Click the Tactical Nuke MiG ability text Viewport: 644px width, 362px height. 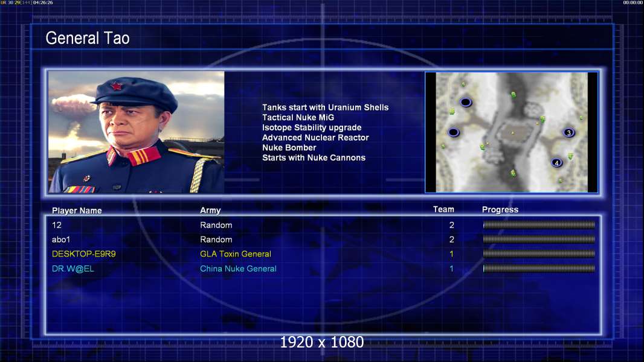click(298, 117)
